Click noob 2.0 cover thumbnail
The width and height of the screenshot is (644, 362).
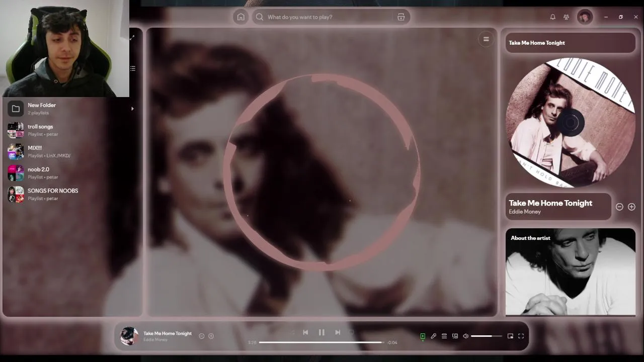click(x=16, y=173)
